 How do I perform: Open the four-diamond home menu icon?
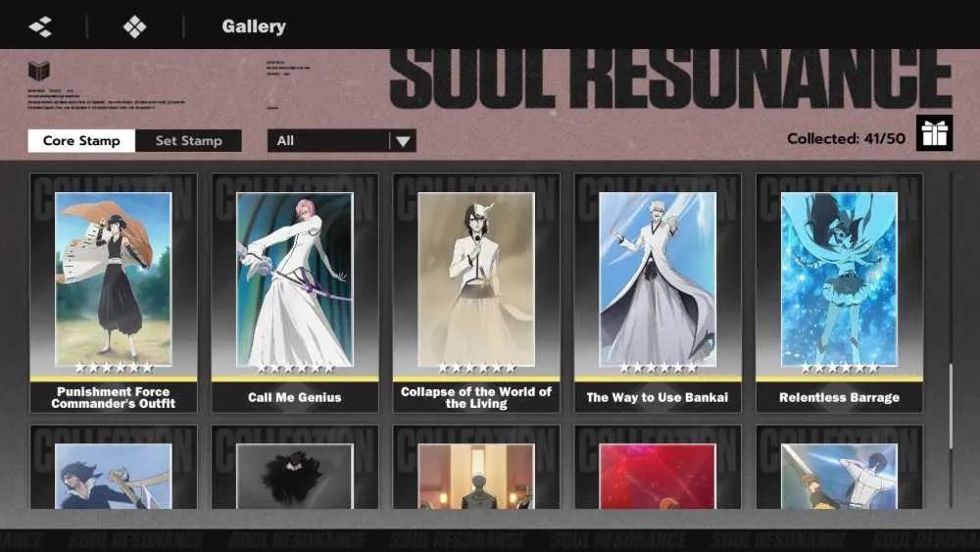[x=134, y=26]
